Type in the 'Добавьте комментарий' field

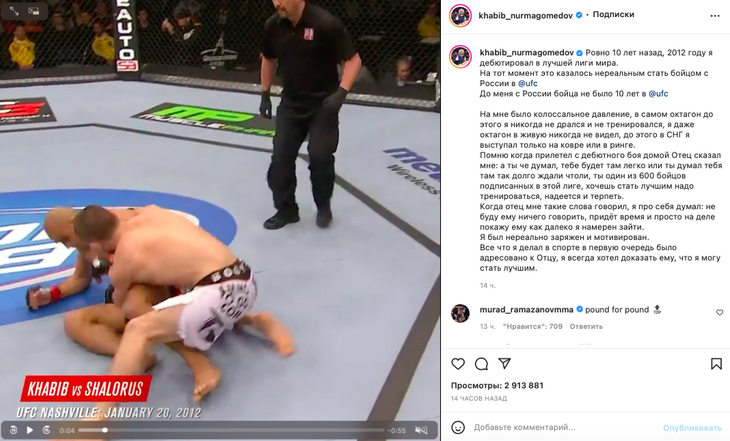[565, 427]
